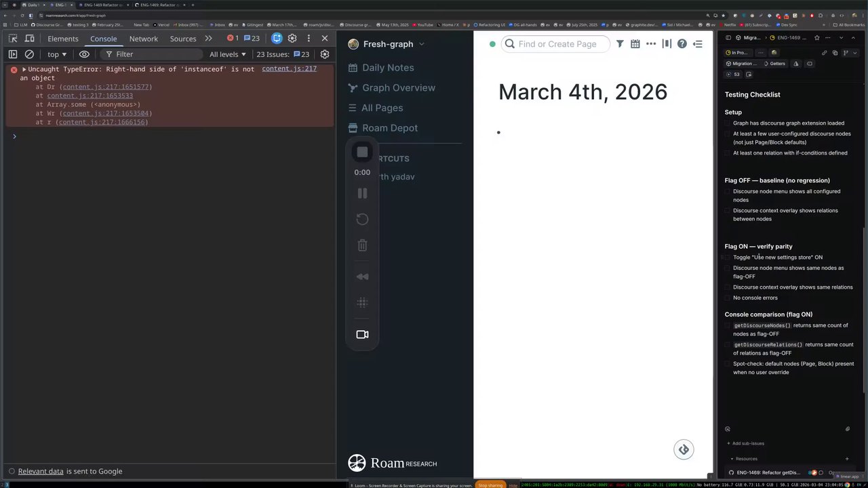The height and width of the screenshot is (488, 868).
Task: Clear the console with the ban icon
Action: (29, 54)
